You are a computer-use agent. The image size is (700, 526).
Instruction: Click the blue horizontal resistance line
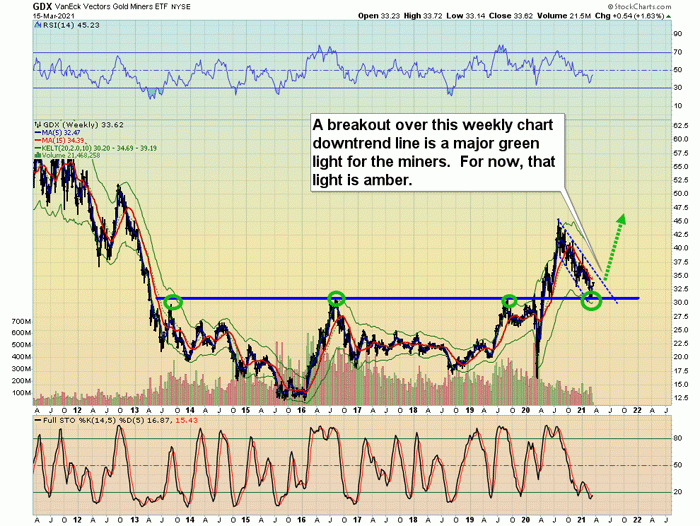point(397,298)
